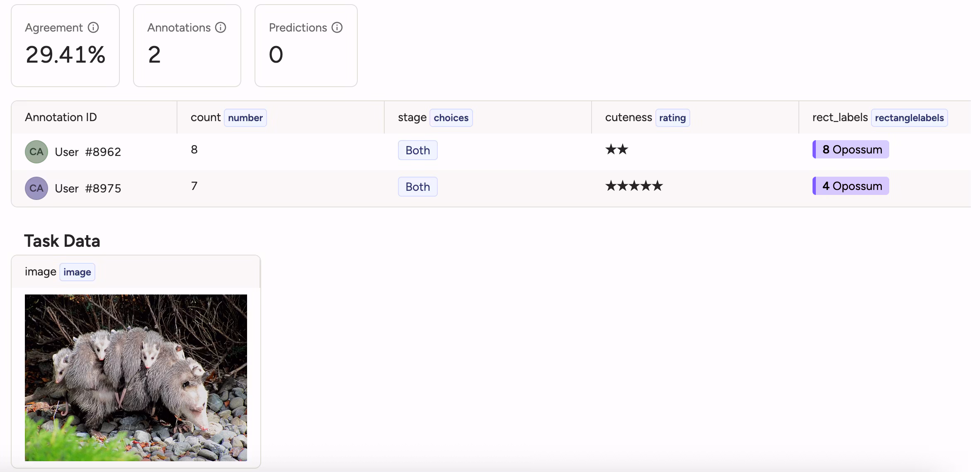This screenshot has width=980, height=472.
Task: Click the Agreement info icon
Action: pos(93,27)
